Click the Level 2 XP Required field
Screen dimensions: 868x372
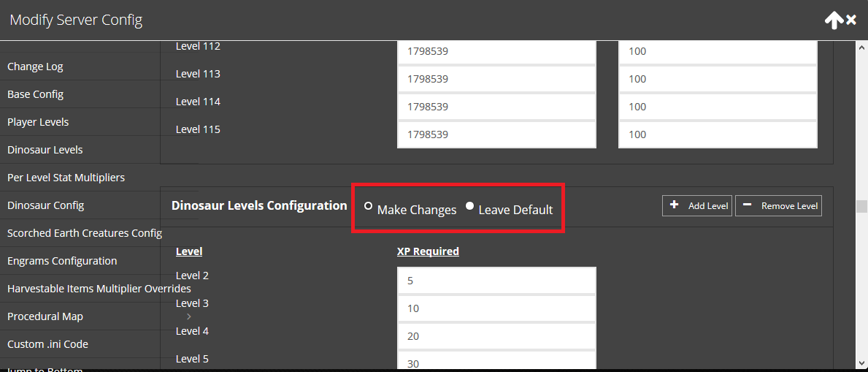click(496, 281)
